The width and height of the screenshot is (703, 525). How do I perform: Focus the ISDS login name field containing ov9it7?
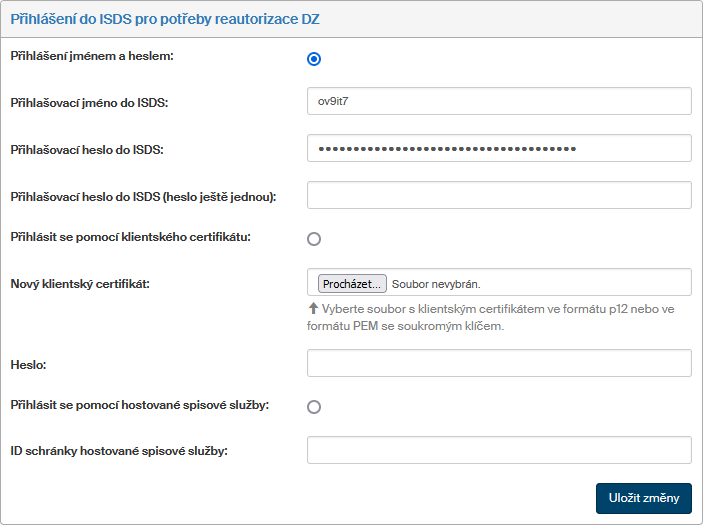tap(499, 101)
